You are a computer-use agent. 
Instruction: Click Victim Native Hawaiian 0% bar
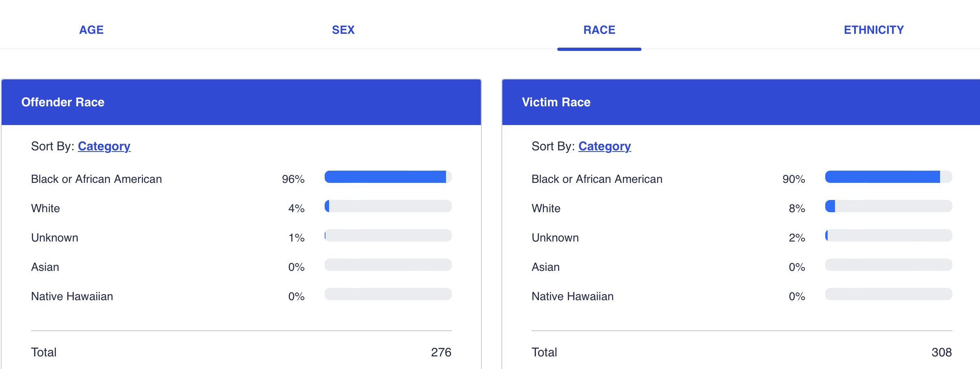pyautogui.click(x=888, y=294)
